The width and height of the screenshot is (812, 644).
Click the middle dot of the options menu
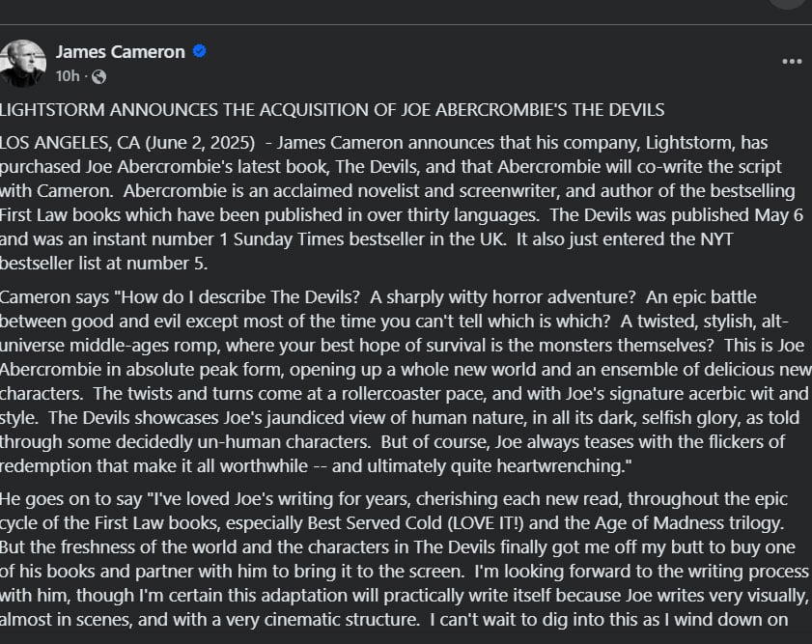pos(793,60)
